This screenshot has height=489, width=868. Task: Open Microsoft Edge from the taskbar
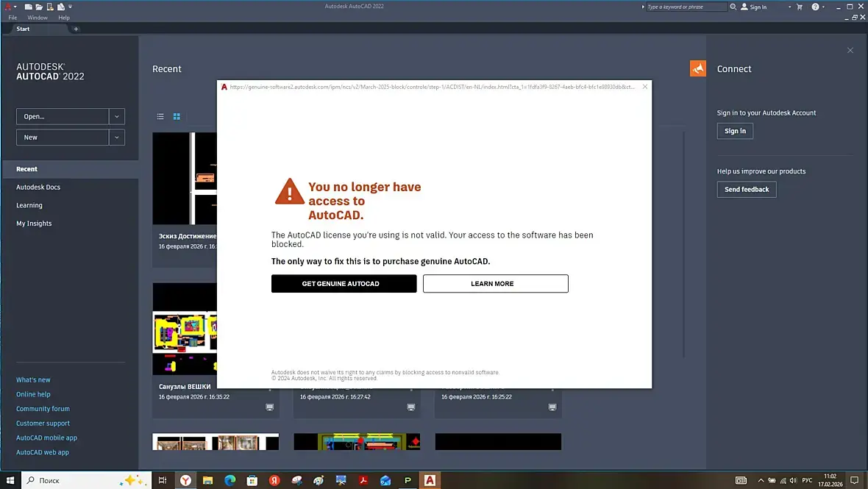[230, 480]
